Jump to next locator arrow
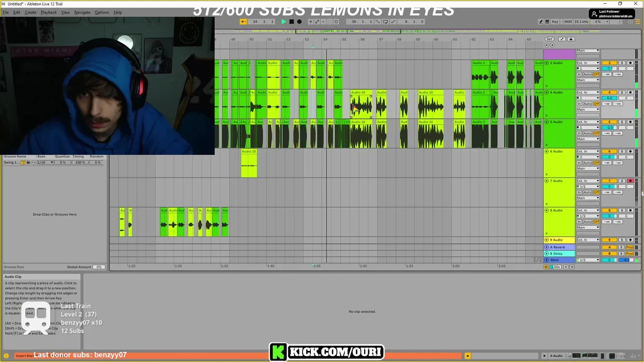The image size is (644, 362). 552,45
